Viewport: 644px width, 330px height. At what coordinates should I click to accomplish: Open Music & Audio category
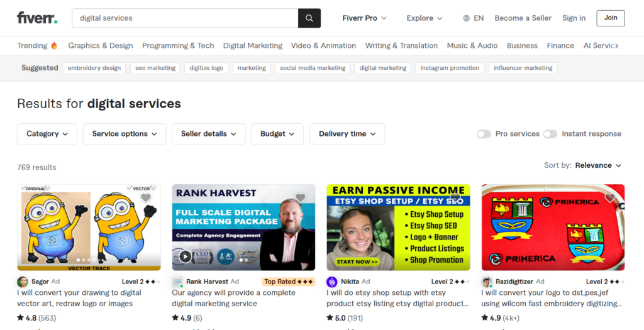click(472, 45)
